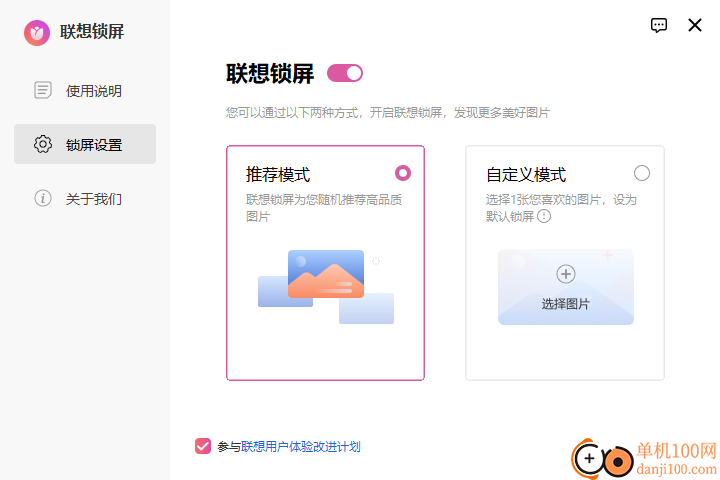Click the 推荐模式 card illustration
The height and width of the screenshot is (480, 720).
[326, 287]
